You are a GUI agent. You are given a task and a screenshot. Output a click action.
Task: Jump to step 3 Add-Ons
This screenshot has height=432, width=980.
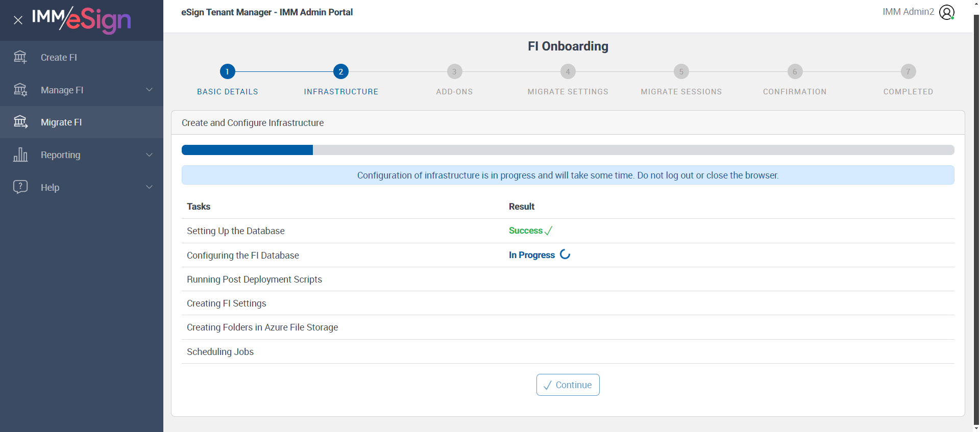(454, 72)
